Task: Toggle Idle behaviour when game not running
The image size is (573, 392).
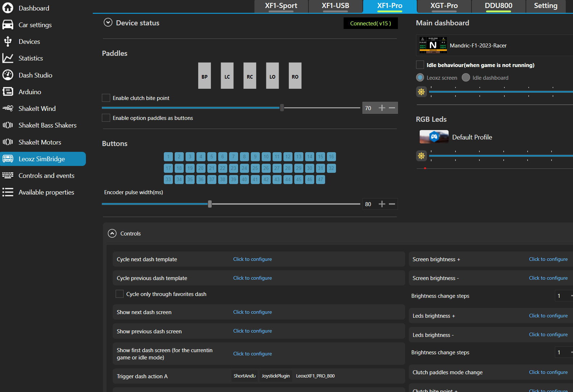Action: pos(420,65)
